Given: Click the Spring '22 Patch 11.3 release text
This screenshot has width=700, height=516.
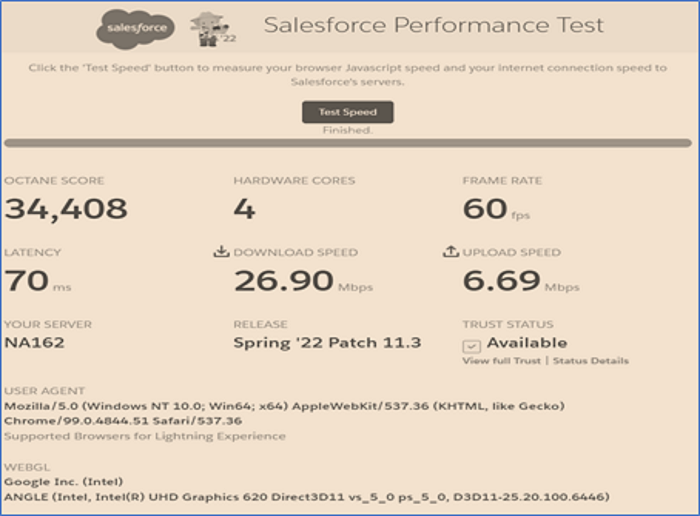Looking at the screenshot, I should pyautogui.click(x=327, y=343).
